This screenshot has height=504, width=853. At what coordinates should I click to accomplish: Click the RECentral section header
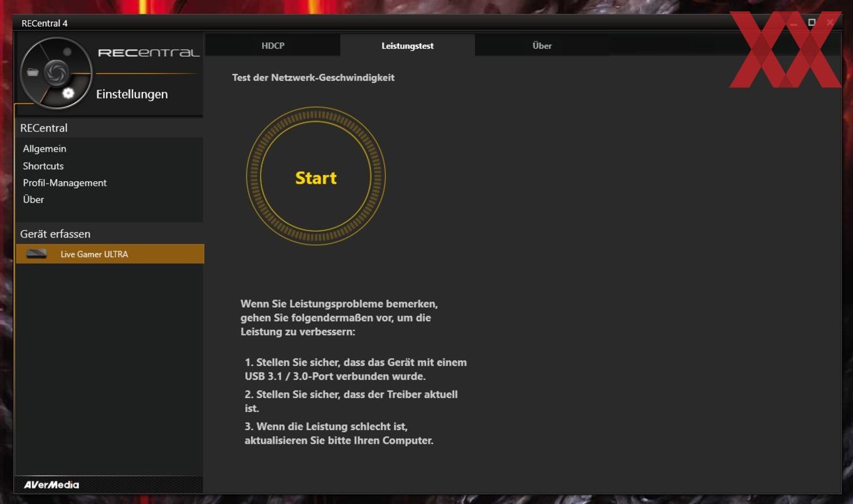tap(44, 128)
